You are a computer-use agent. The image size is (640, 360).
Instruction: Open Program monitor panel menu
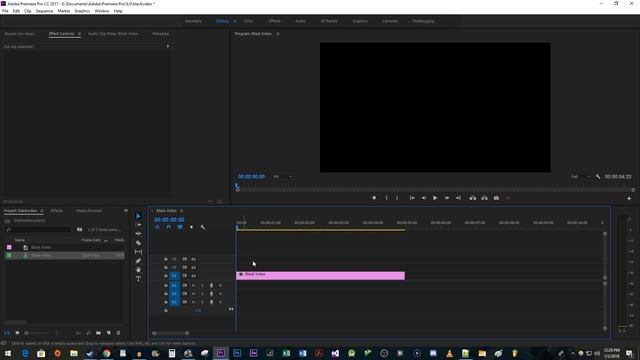[278, 34]
